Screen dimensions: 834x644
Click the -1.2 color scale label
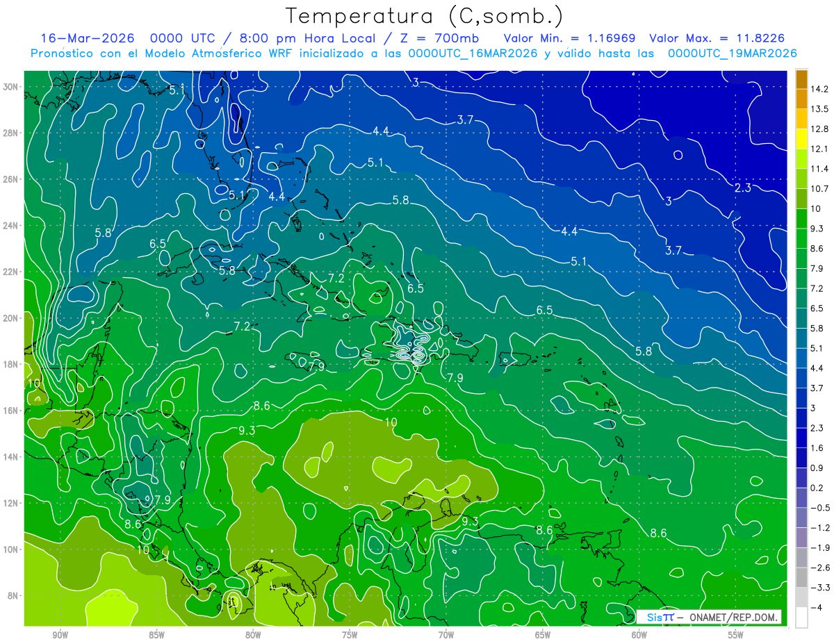tap(821, 527)
